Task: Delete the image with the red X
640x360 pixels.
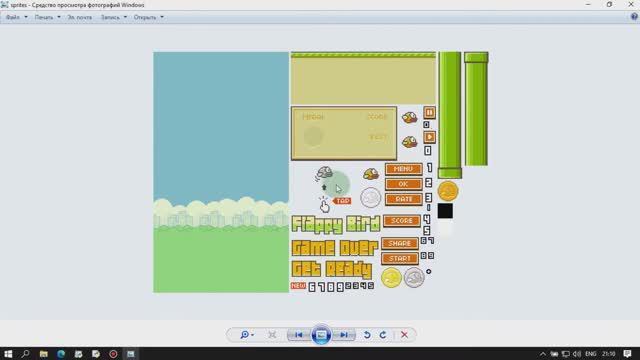Action: point(404,335)
